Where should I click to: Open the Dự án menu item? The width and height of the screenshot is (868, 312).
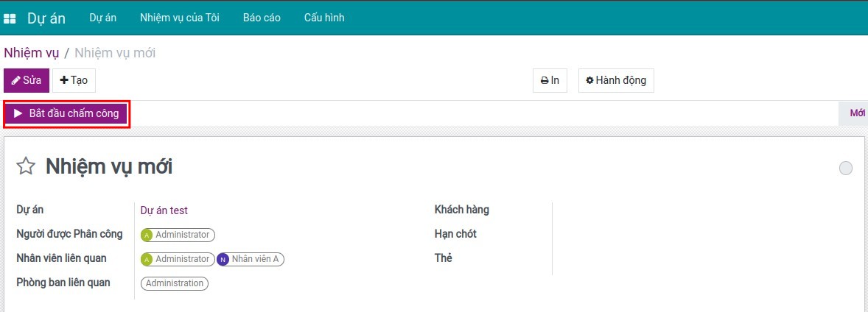coord(102,18)
